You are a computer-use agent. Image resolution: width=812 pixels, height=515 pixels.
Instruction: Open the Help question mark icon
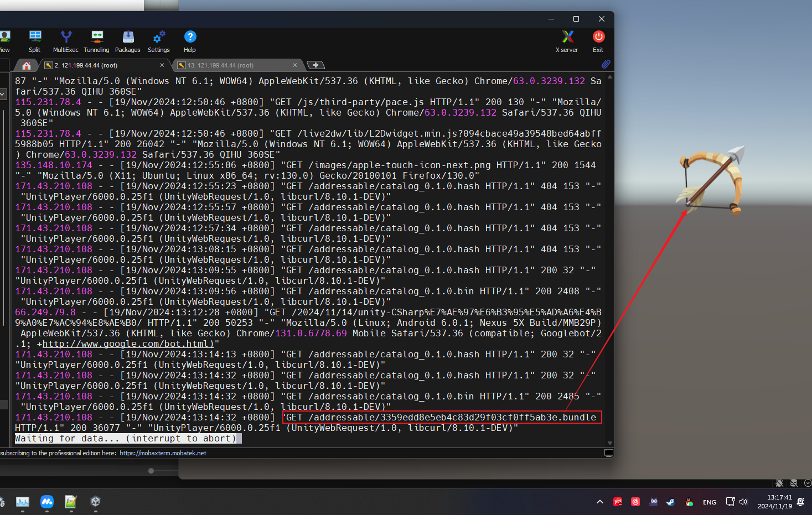190,41
